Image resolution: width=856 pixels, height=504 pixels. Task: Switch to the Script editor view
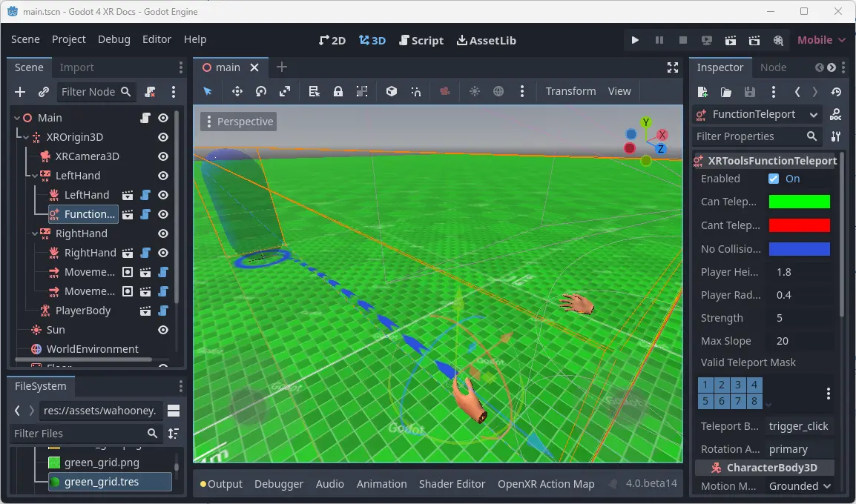tap(421, 41)
